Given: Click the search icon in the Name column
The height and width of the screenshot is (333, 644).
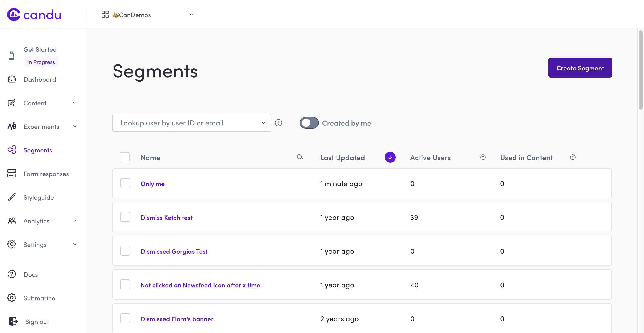Looking at the screenshot, I should [x=300, y=157].
